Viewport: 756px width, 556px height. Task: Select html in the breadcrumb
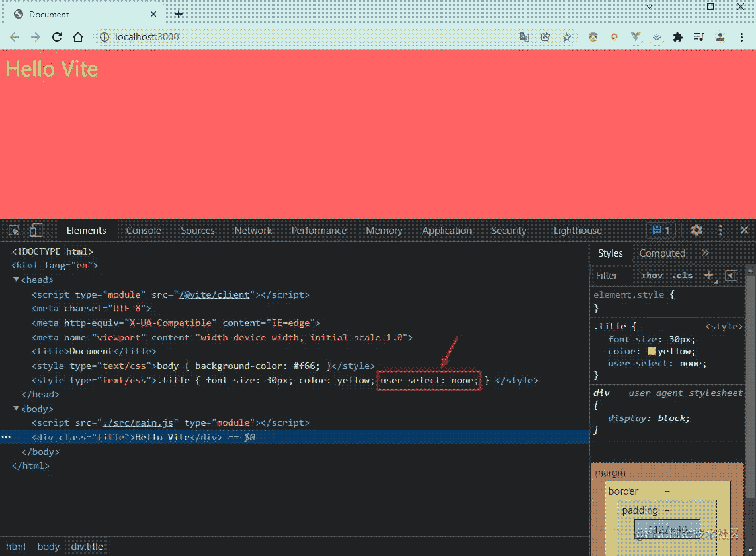click(x=16, y=546)
